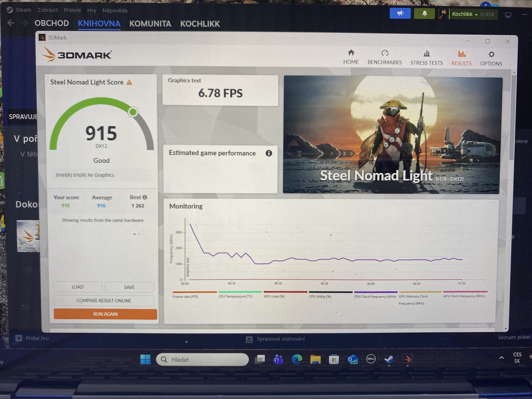Image resolution: width=532 pixels, height=399 pixels.
Task: Open Microsoft Store from the taskbar
Action: coord(334,359)
